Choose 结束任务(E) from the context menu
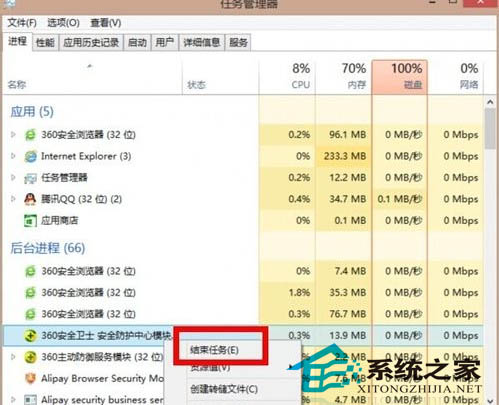This screenshot has width=499, height=405. (214, 350)
